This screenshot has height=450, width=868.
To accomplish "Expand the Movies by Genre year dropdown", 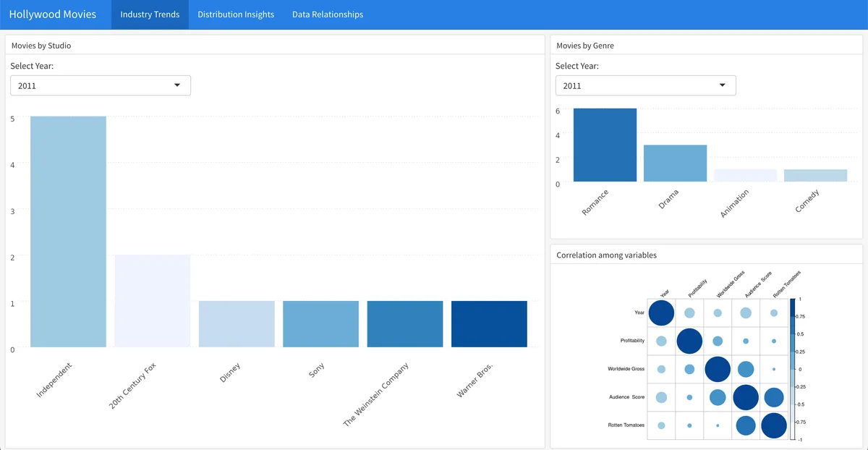I will pyautogui.click(x=645, y=85).
